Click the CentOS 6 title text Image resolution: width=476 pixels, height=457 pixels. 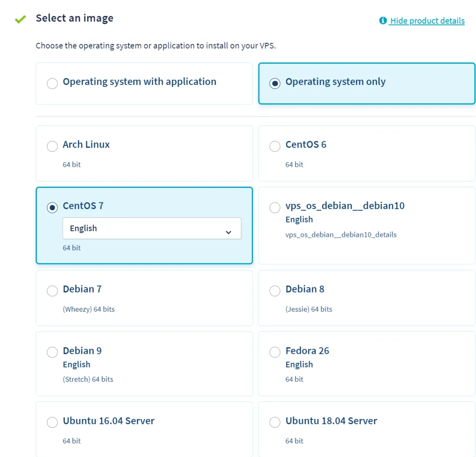(x=306, y=144)
